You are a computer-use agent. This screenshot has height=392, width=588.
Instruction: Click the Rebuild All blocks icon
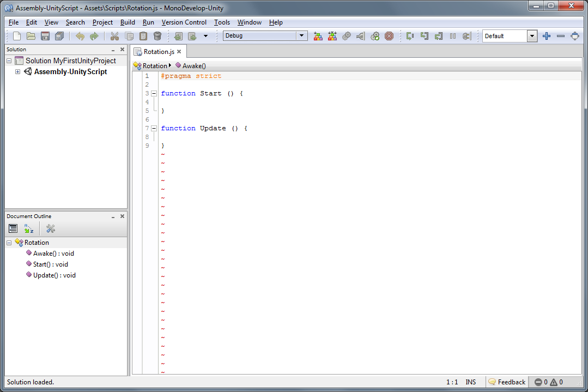coord(332,36)
